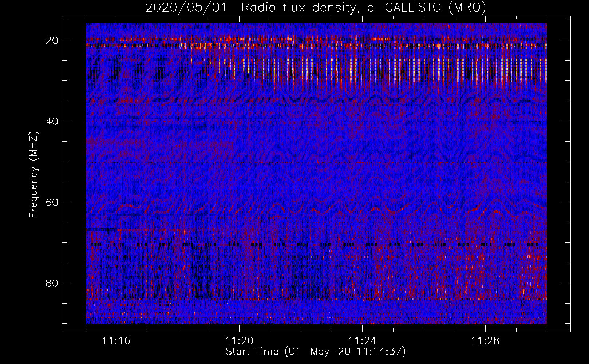Click the 11:16 time tick label
Image resolution: width=589 pixels, height=364 pixels.
[x=116, y=341]
